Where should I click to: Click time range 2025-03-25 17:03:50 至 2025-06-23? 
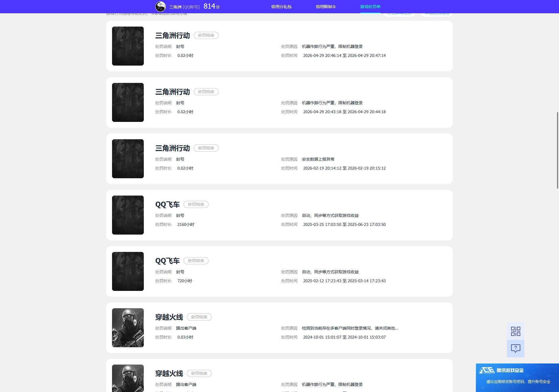[344, 224]
